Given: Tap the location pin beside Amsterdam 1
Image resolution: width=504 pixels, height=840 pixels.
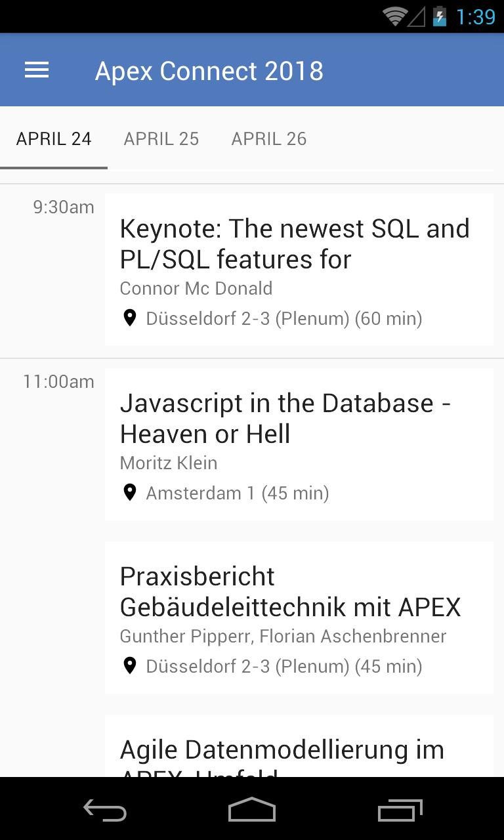Looking at the screenshot, I should (130, 492).
